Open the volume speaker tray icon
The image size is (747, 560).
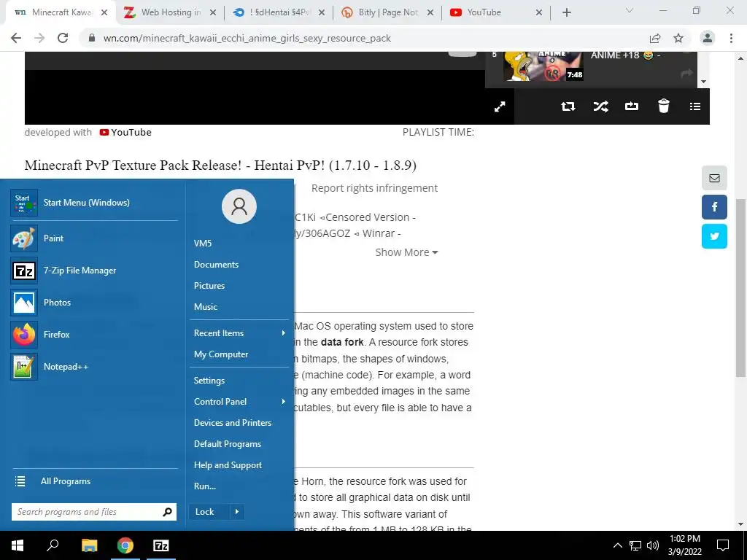653,545
